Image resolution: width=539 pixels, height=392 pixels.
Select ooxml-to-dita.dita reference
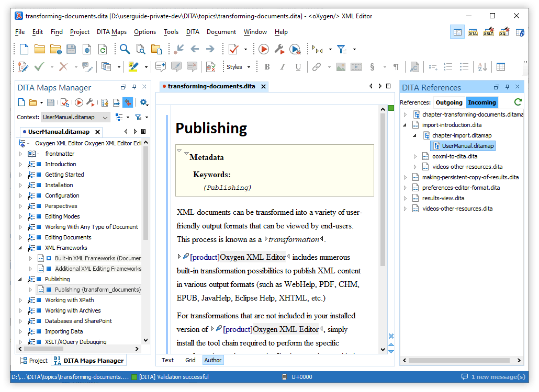(455, 156)
